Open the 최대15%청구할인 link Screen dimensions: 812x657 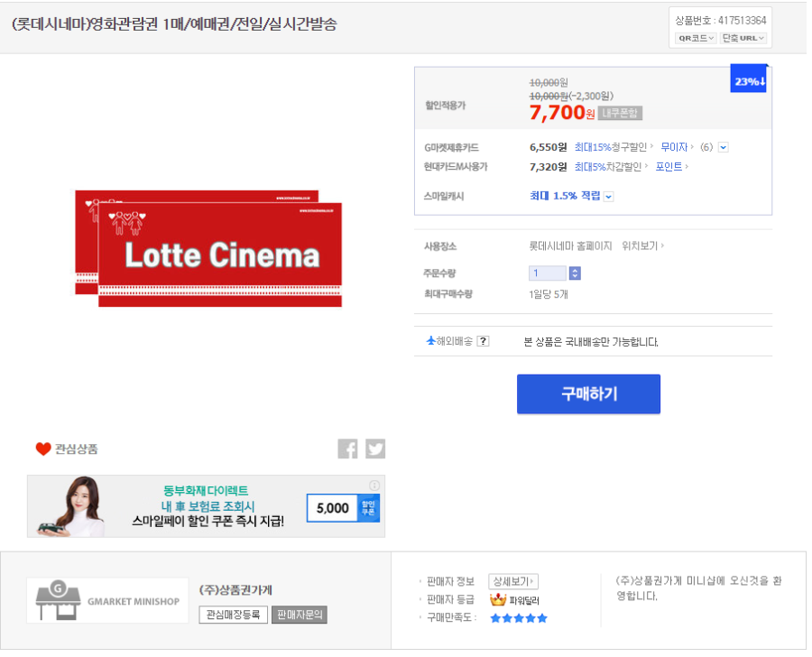point(614,147)
